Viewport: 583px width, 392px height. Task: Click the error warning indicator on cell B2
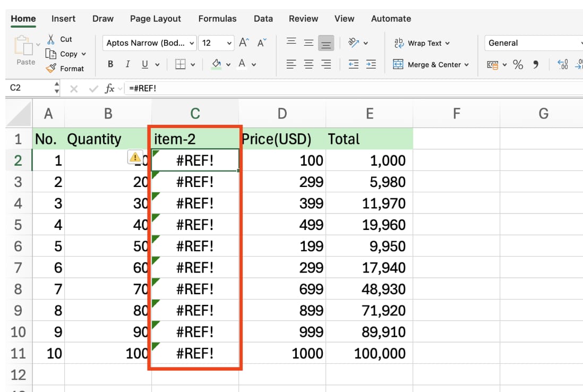135,158
